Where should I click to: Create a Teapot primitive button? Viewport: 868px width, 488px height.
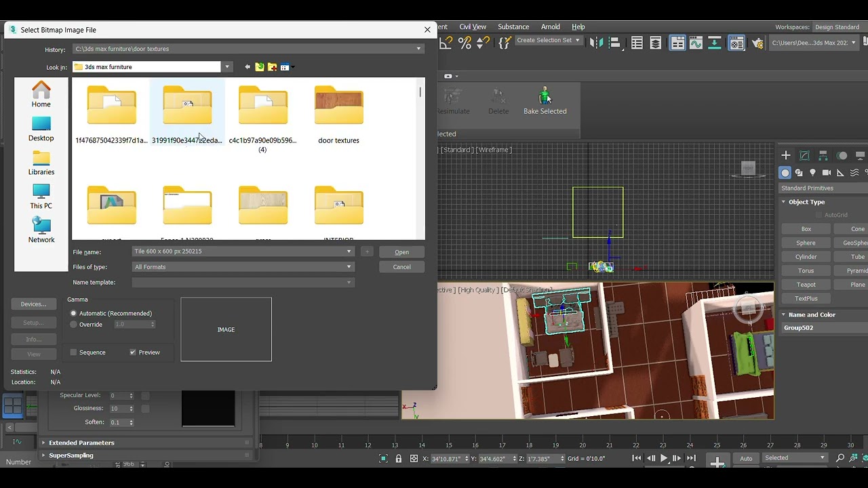point(806,285)
